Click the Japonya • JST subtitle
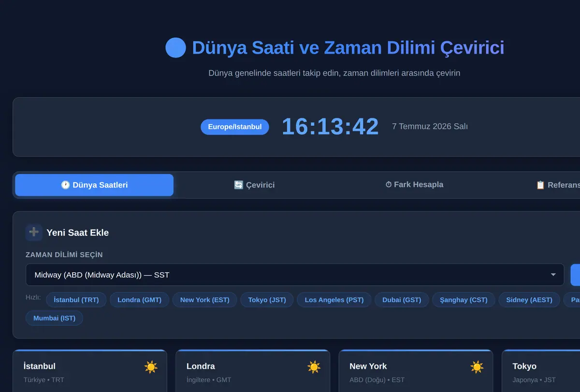 [x=534, y=380]
